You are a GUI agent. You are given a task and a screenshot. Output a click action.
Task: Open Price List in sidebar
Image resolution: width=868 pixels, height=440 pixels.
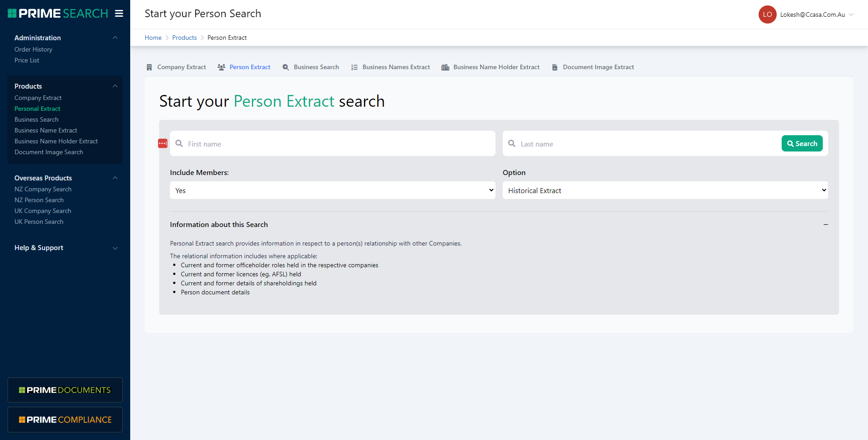click(x=27, y=60)
